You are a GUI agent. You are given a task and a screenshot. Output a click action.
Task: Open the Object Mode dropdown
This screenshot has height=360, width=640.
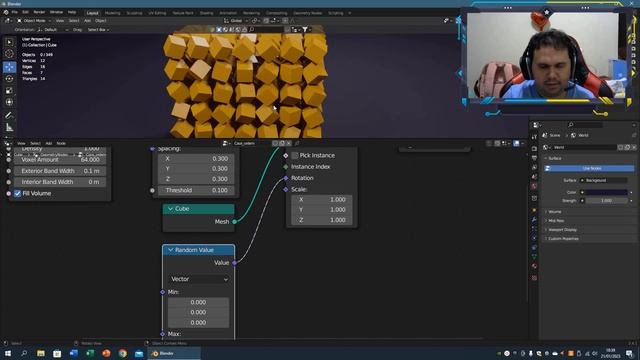click(x=34, y=20)
